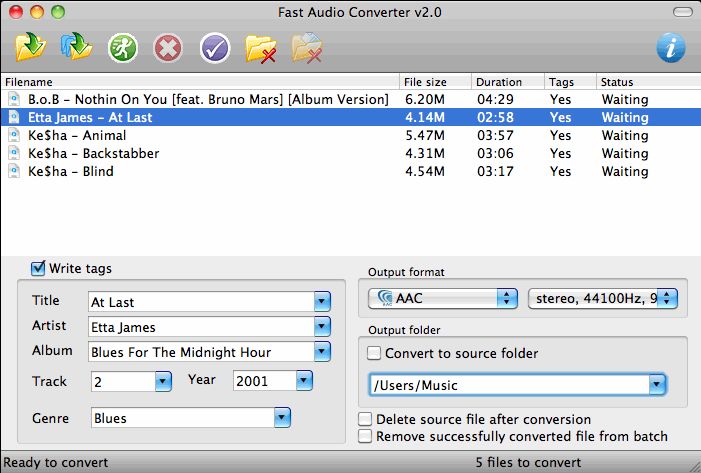Start conversion with the green running-man icon

click(x=122, y=47)
